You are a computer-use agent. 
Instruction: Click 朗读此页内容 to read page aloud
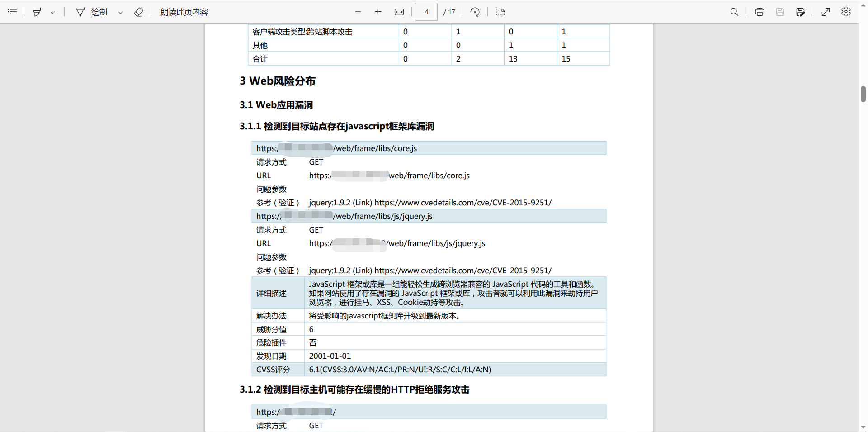[184, 12]
